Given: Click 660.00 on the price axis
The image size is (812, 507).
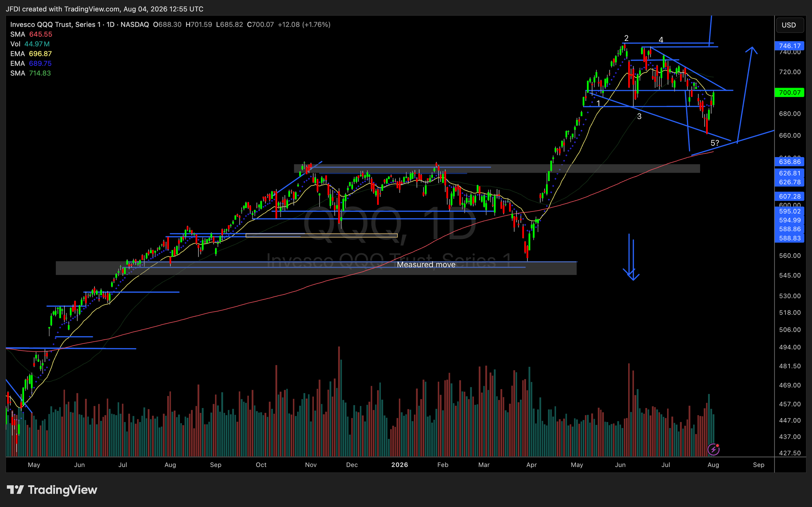Looking at the screenshot, I should coord(790,135).
